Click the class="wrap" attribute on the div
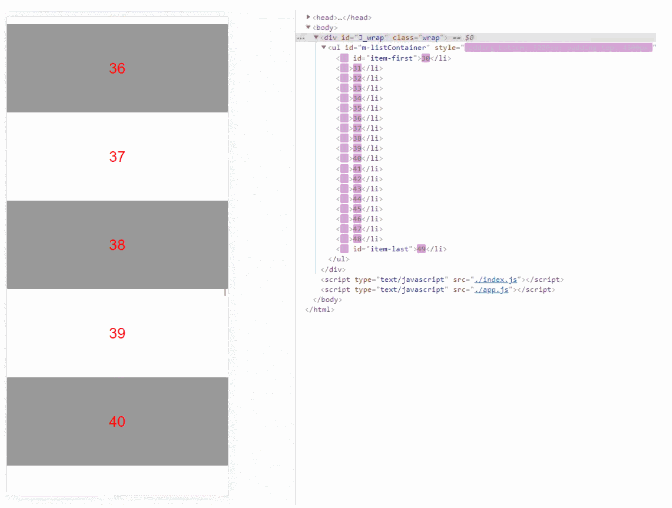Viewport: 672px width, 508px height. coord(420,37)
